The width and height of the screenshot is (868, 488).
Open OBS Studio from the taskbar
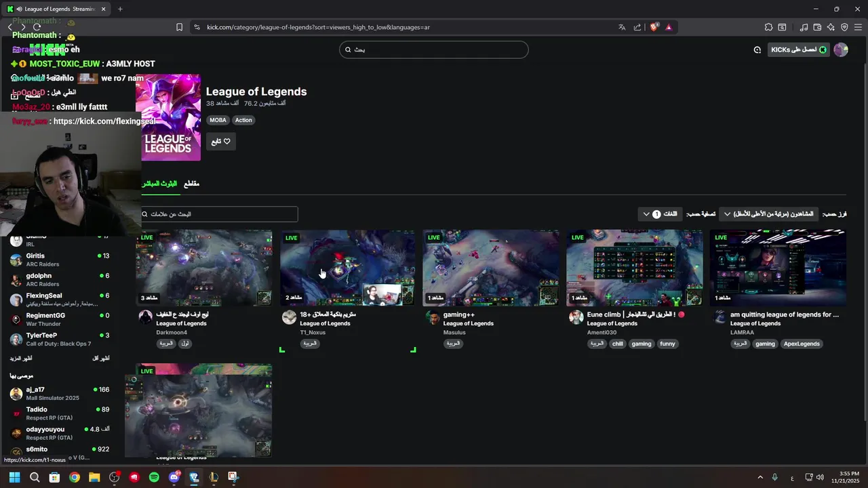pyautogui.click(x=114, y=477)
